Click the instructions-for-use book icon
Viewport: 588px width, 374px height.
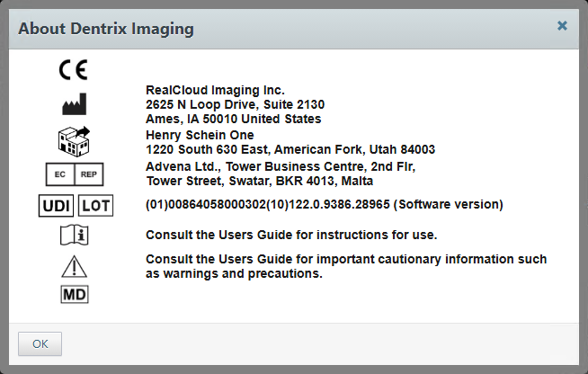pyautogui.click(x=74, y=236)
